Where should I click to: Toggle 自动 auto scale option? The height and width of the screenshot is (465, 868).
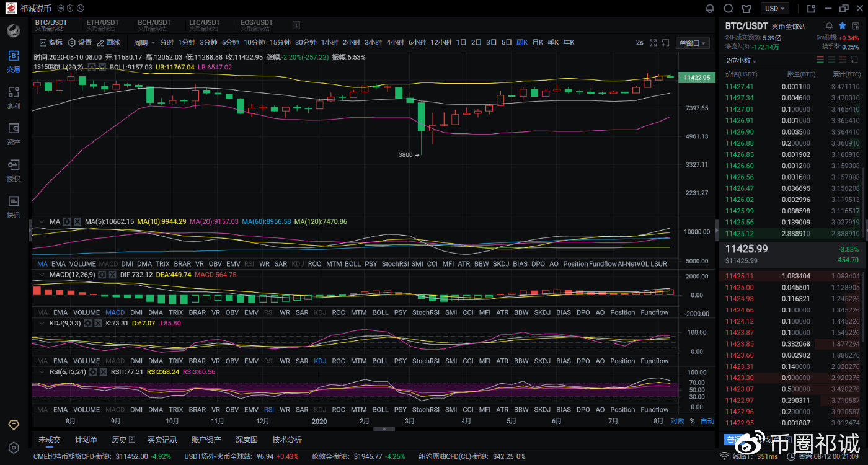707,422
